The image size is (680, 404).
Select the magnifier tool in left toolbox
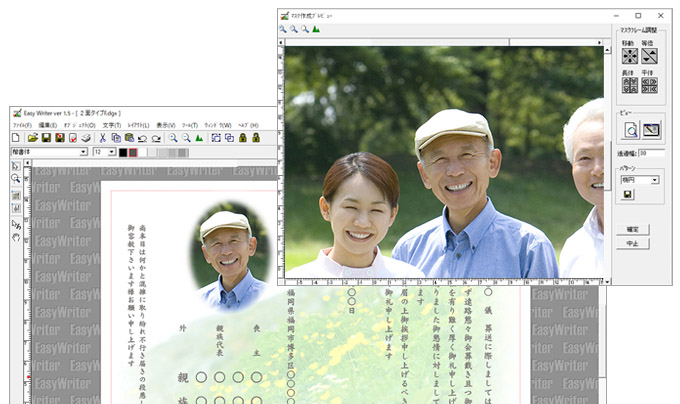tap(16, 178)
